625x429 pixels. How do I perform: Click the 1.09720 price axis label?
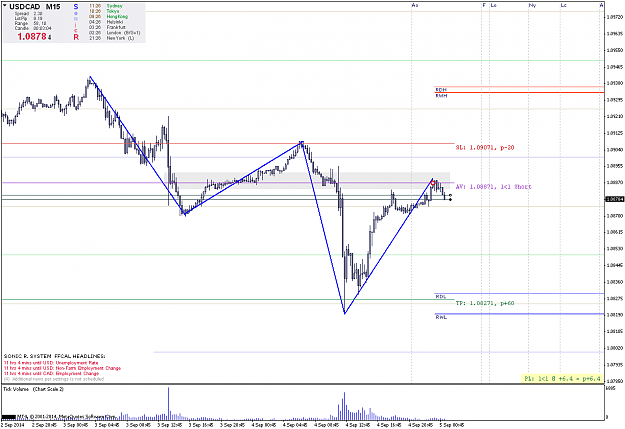pyautogui.click(x=615, y=17)
